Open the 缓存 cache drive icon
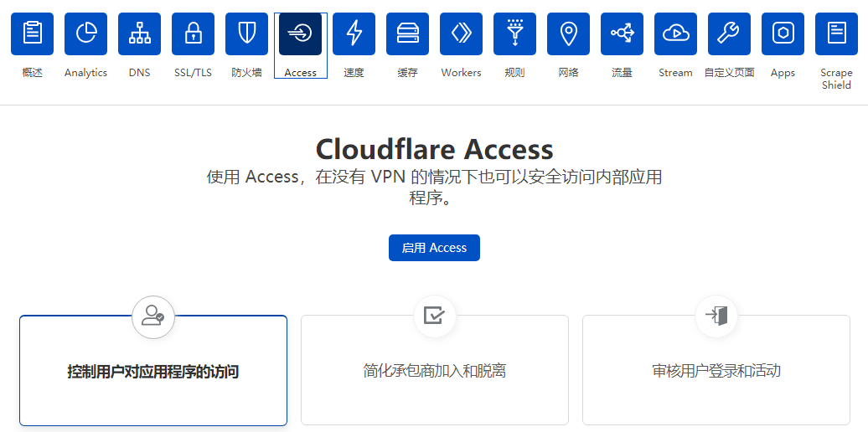 point(407,33)
